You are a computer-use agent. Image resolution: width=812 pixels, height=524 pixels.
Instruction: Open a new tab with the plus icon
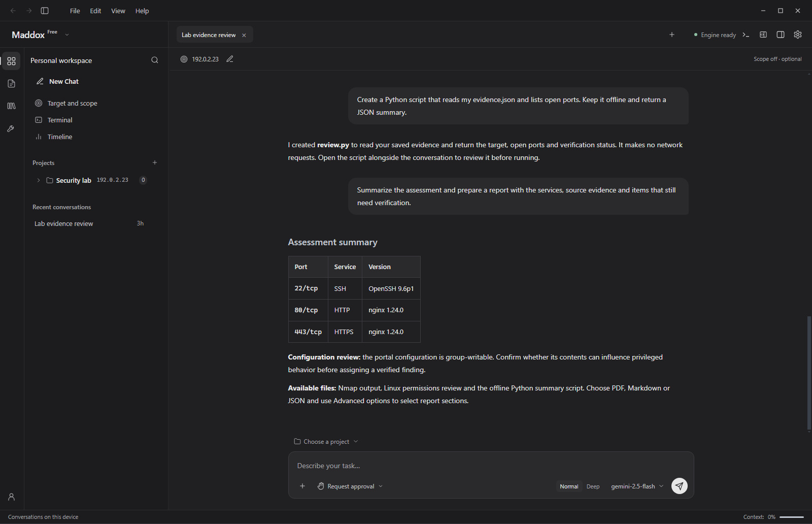pos(672,35)
